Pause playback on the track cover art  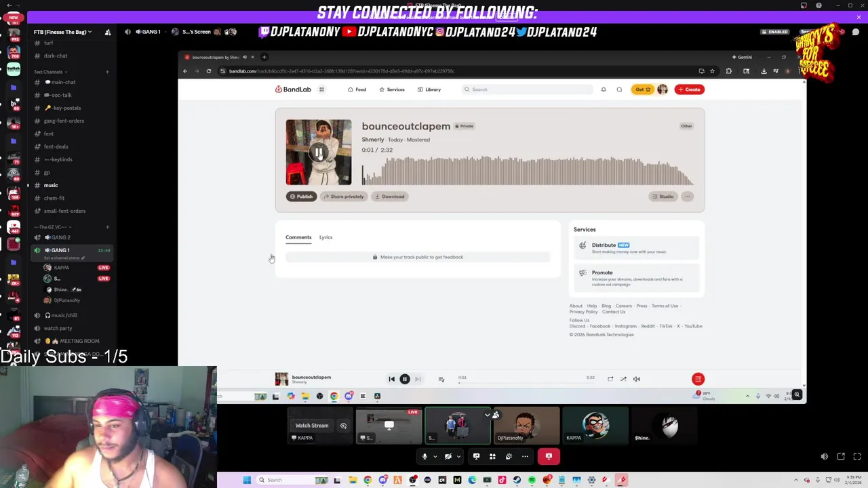[x=319, y=152]
